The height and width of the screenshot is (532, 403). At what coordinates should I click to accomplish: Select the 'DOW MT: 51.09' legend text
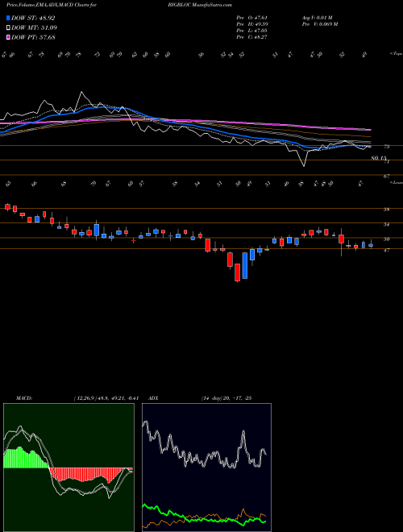(34, 27)
